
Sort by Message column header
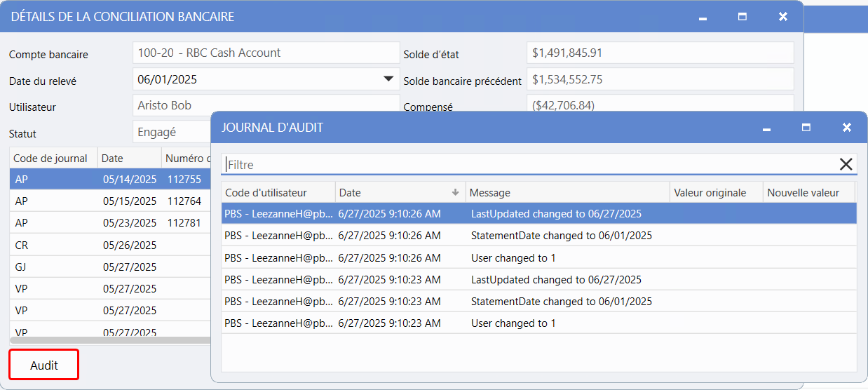[567, 193]
